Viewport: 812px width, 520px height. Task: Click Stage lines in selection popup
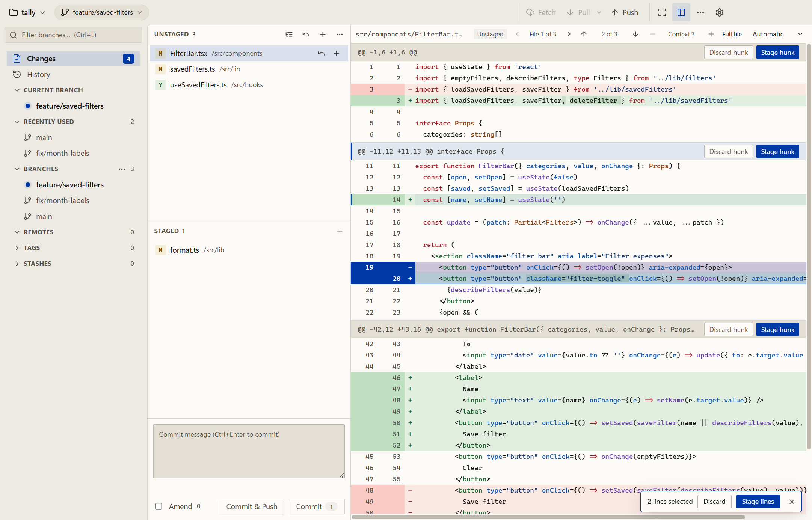[x=758, y=502]
